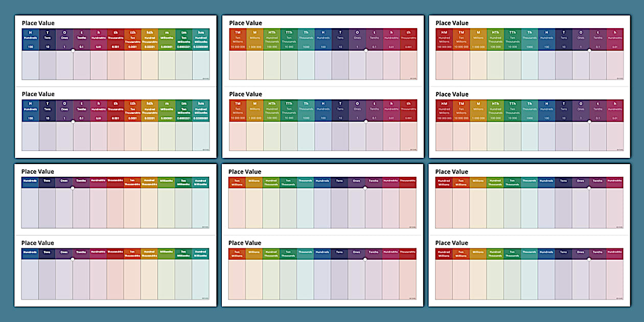The image size is (644, 322).
Task: Click the decimal point in the top-middle sheet's lower chart
Action: click(365, 122)
